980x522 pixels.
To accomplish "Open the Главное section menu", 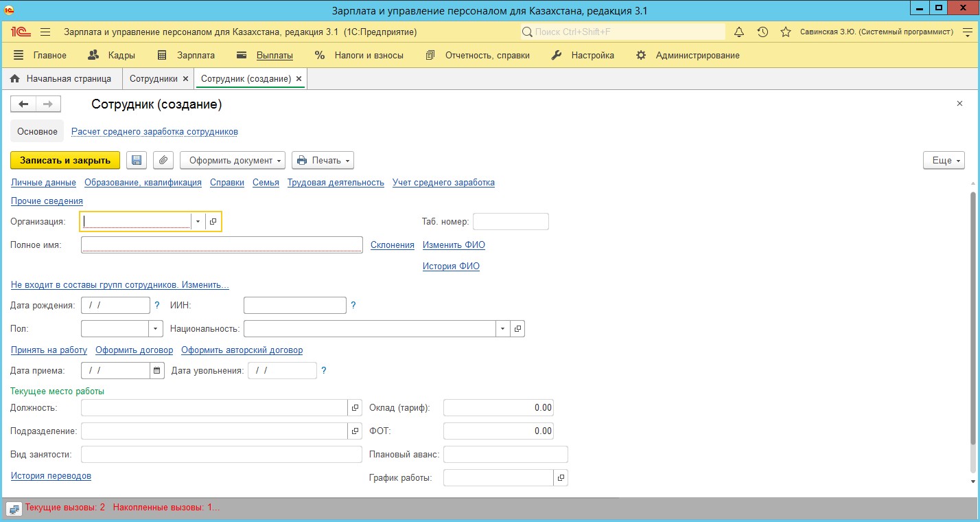I will point(40,56).
